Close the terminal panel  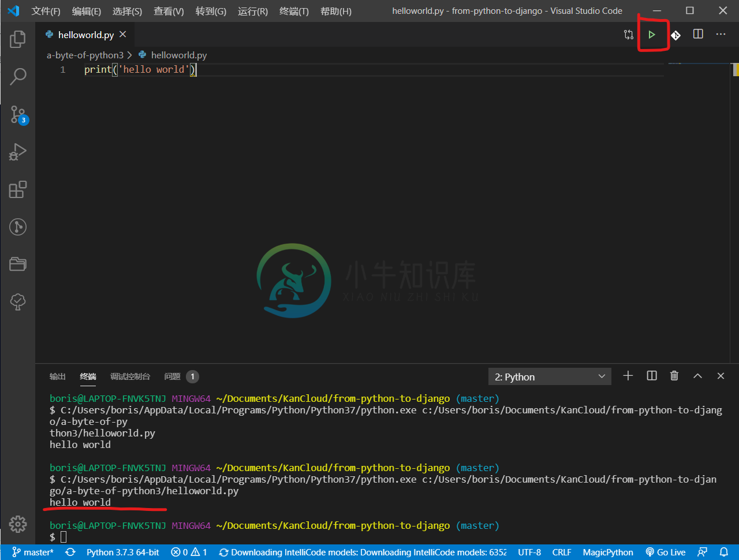[x=721, y=376]
